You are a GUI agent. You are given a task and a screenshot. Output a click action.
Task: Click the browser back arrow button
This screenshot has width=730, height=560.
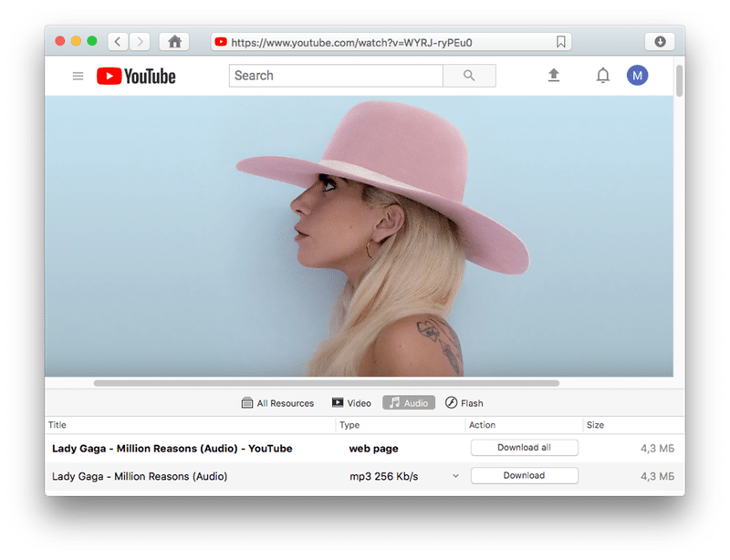(118, 41)
